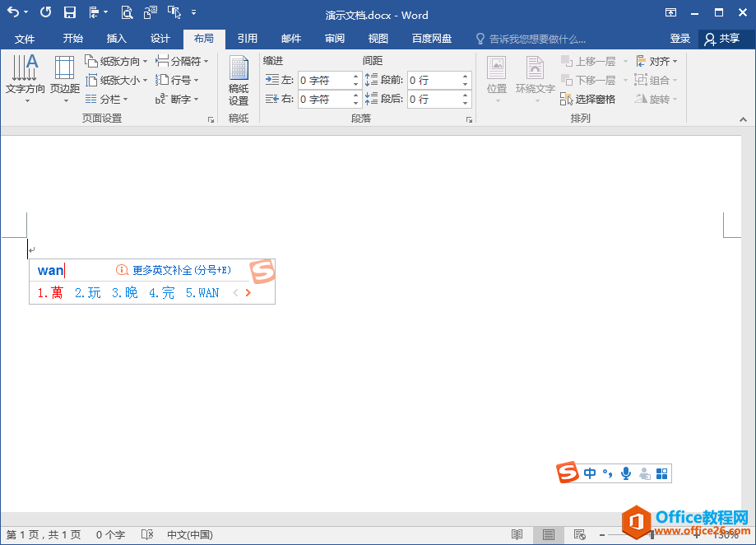Click the Tell Me search box
This screenshot has width=756, height=545.
point(531,39)
